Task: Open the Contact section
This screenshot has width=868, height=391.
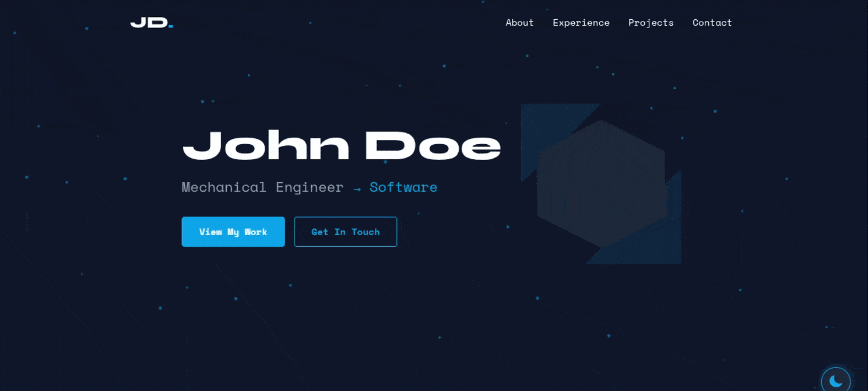Action: tap(712, 23)
